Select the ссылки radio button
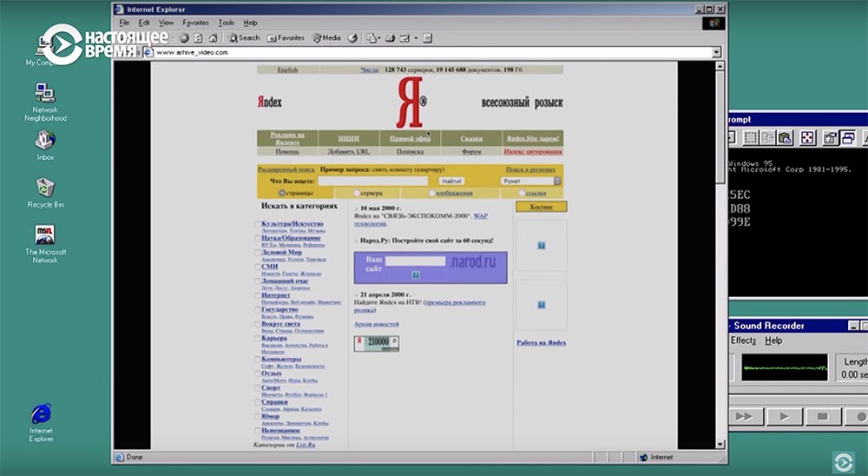The height and width of the screenshot is (476, 868). click(x=522, y=193)
